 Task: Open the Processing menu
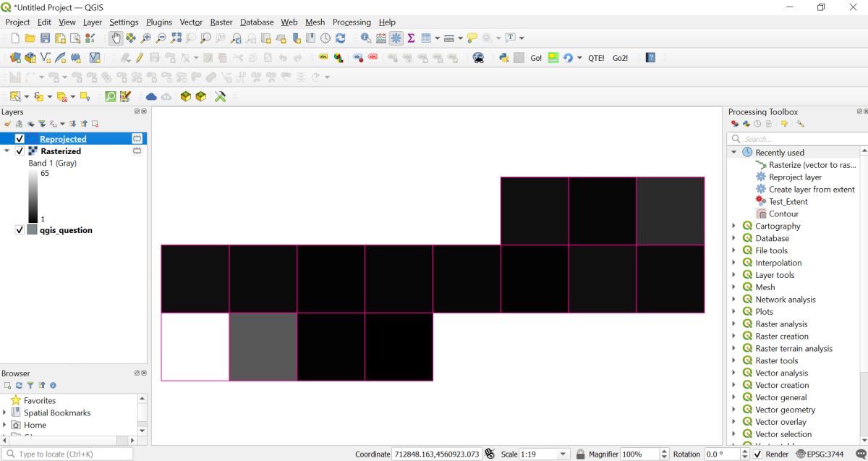pos(352,22)
